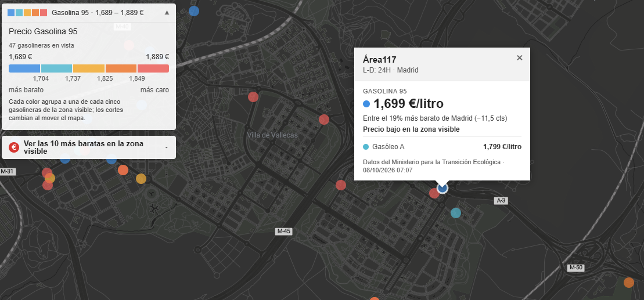Open the orange marker east of M-50 label

629,283
